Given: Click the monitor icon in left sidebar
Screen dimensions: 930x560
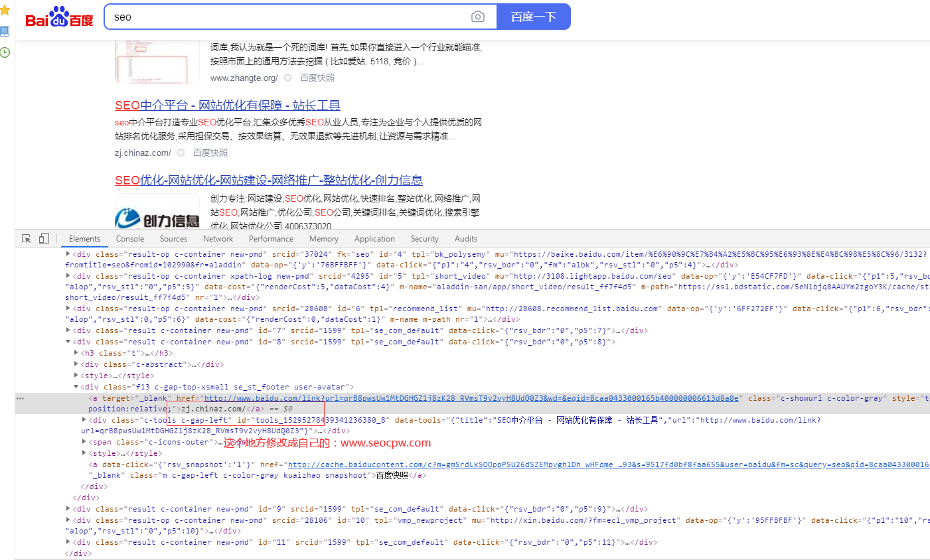Looking at the screenshot, I should click(x=5, y=31).
